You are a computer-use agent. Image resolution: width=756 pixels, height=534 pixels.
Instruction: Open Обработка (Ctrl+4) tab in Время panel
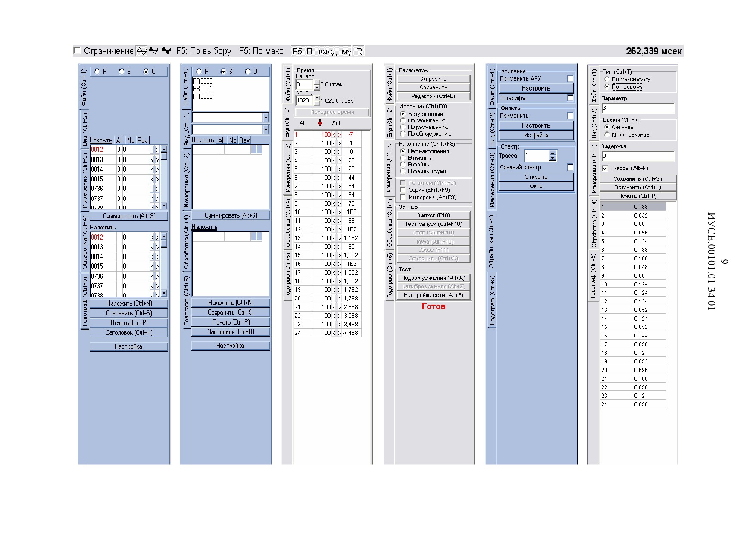pyautogui.click(x=287, y=223)
